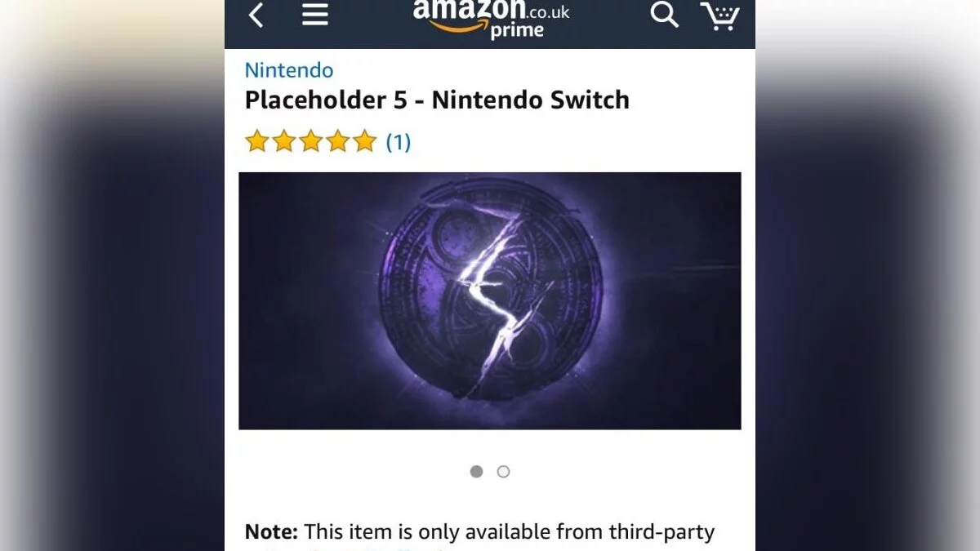The image size is (980, 551).
Task: Click the bold Note: label
Action: click(x=271, y=532)
